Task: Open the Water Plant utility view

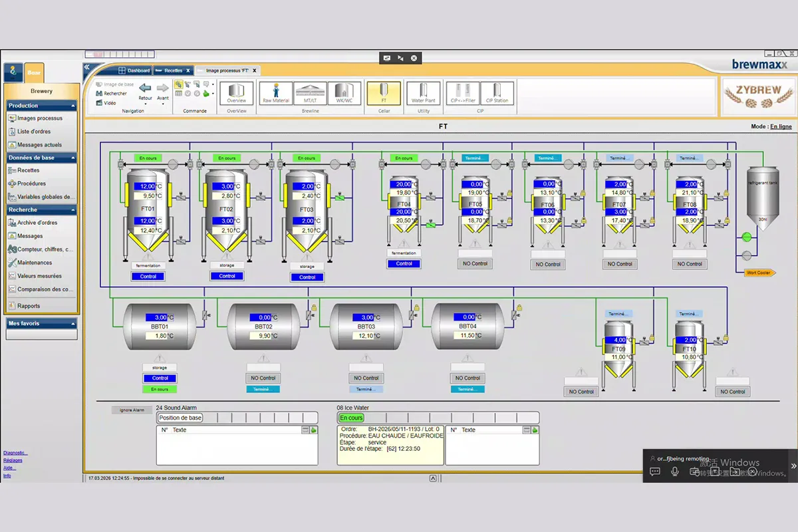Action: click(423, 93)
